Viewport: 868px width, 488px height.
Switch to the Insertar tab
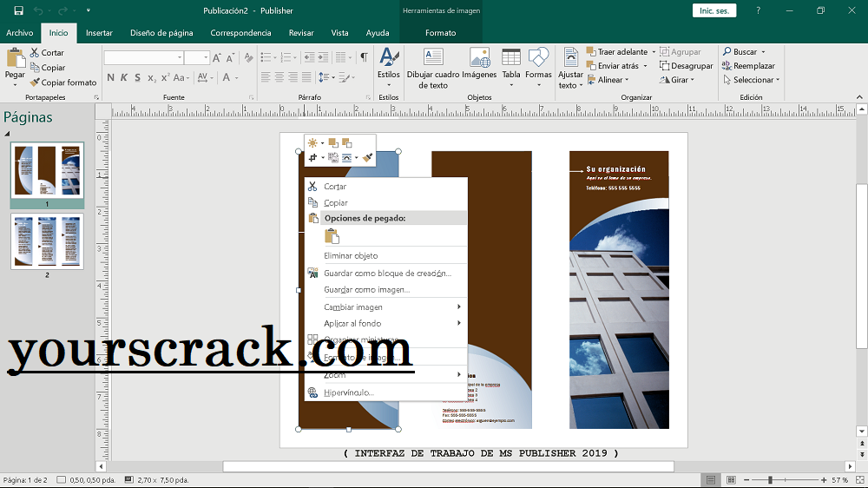99,33
